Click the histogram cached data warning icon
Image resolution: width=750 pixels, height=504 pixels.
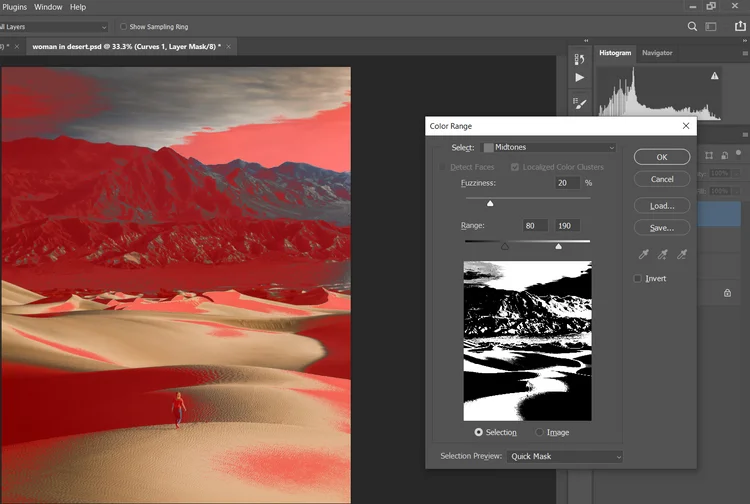pyautogui.click(x=714, y=76)
